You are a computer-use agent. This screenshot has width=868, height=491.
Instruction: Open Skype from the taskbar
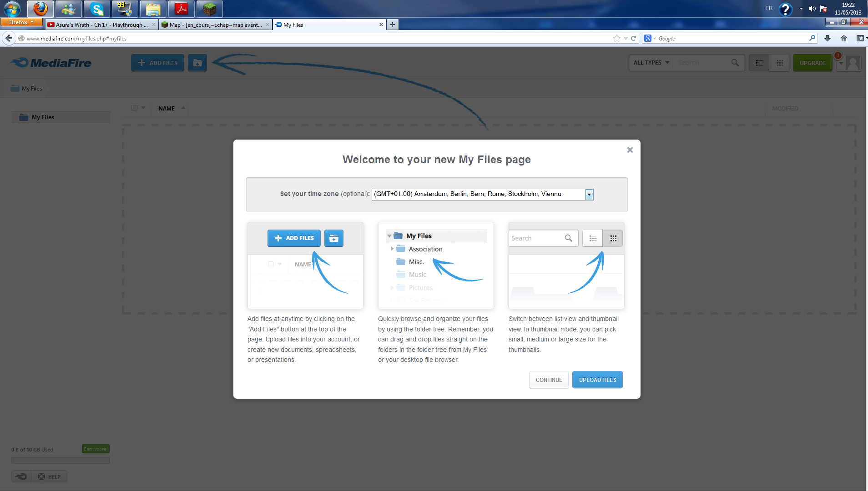pos(97,9)
